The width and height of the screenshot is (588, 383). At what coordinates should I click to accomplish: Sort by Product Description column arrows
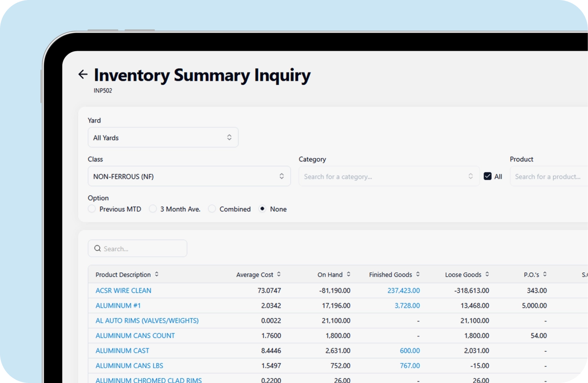(x=156, y=274)
